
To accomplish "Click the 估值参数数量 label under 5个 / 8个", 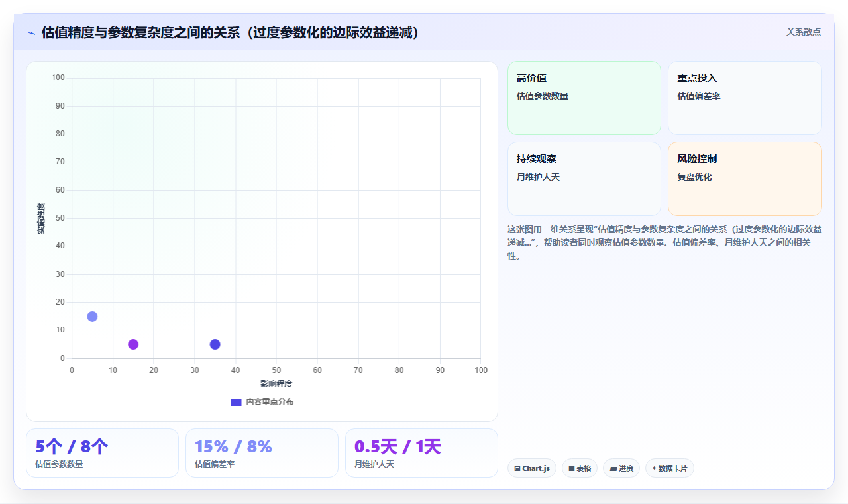I will (59, 464).
